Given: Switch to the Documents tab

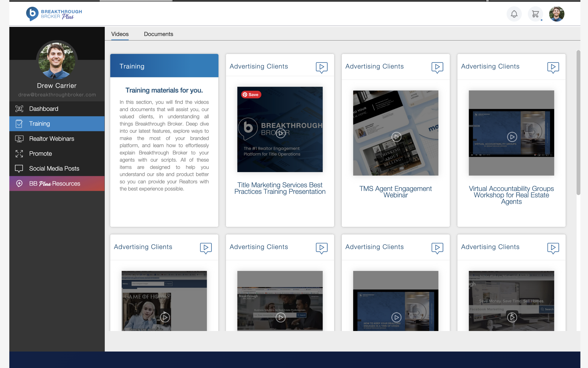Looking at the screenshot, I should click(x=159, y=34).
